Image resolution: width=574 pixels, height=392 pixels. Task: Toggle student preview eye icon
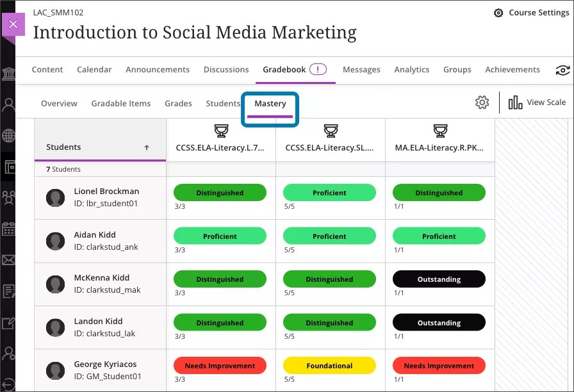click(x=562, y=70)
